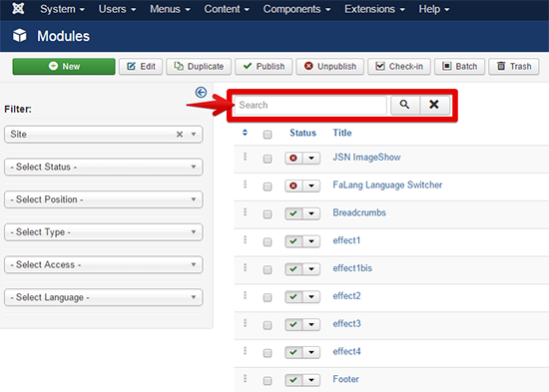This screenshot has height=392, width=549.
Task: Check the effect3 row checkbox
Action: tap(268, 325)
